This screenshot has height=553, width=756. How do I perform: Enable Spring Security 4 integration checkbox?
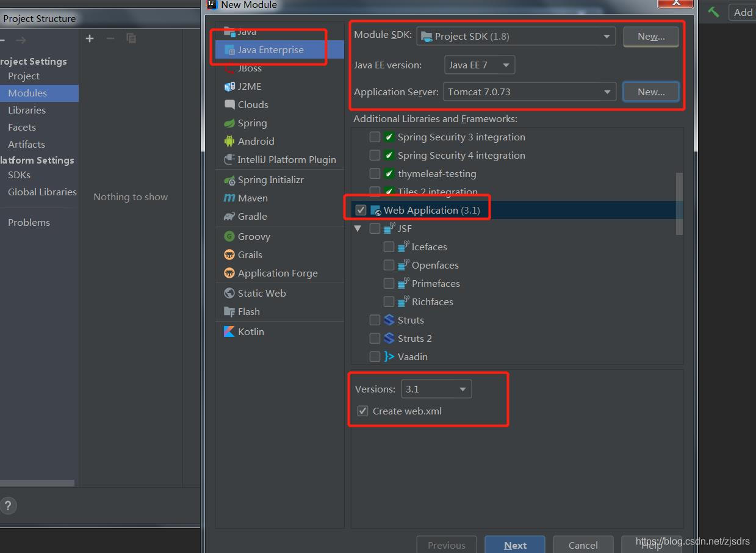tap(375, 156)
